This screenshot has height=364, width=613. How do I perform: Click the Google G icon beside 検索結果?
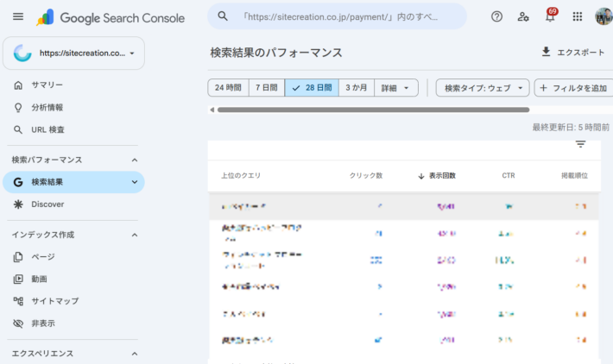[x=18, y=182]
